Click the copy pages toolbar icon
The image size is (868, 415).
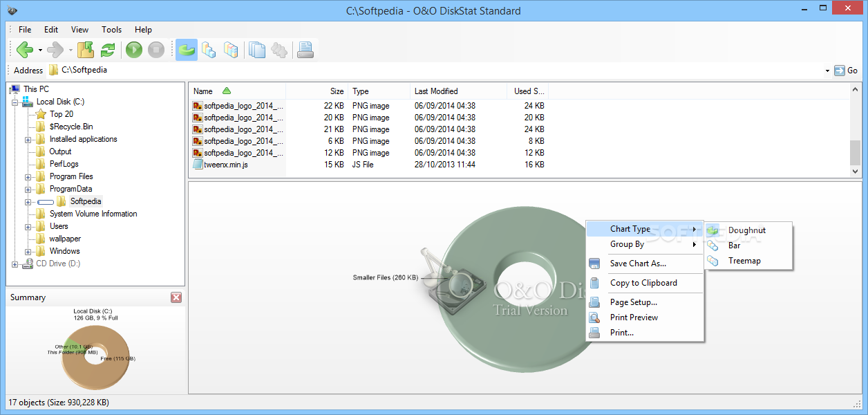point(257,50)
